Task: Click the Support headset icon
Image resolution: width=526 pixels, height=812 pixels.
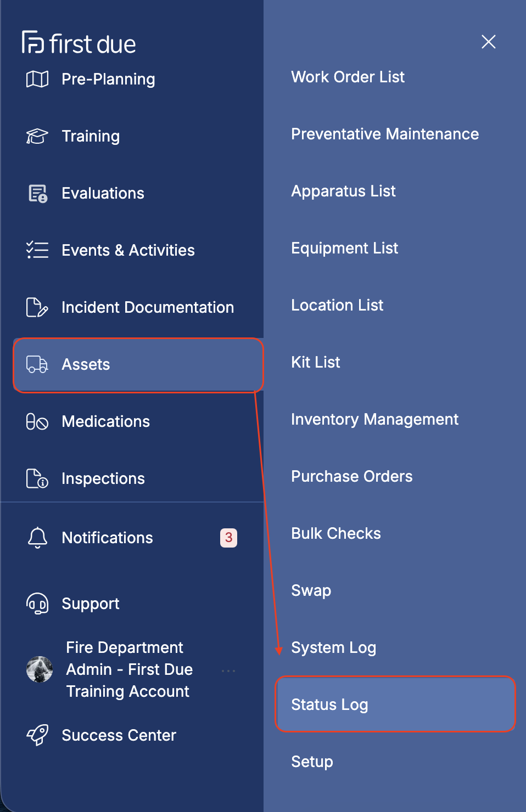Action: click(37, 604)
